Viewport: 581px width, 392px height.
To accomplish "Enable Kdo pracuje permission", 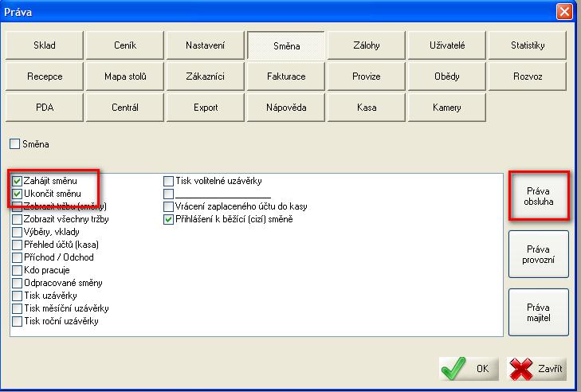I will [18, 270].
